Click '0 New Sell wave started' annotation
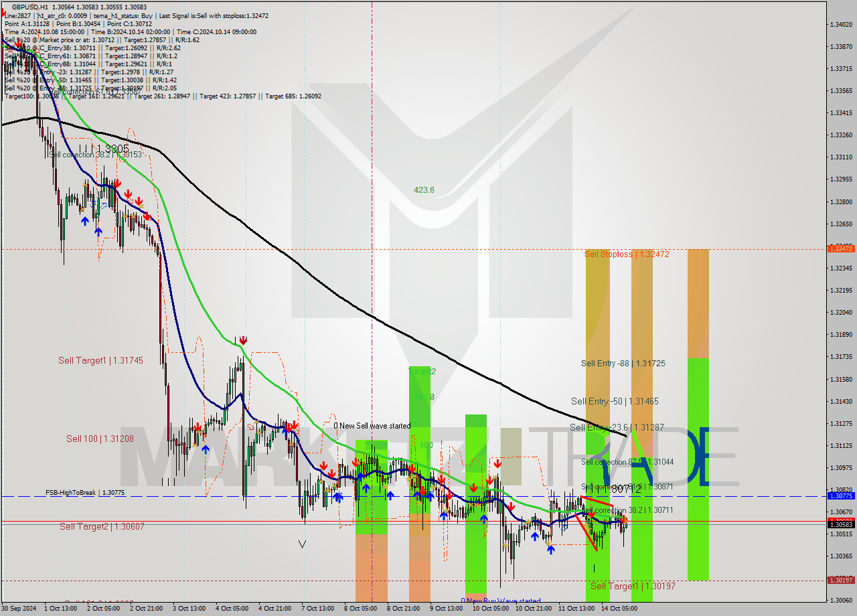This screenshot has height=616, width=857. tap(372, 426)
